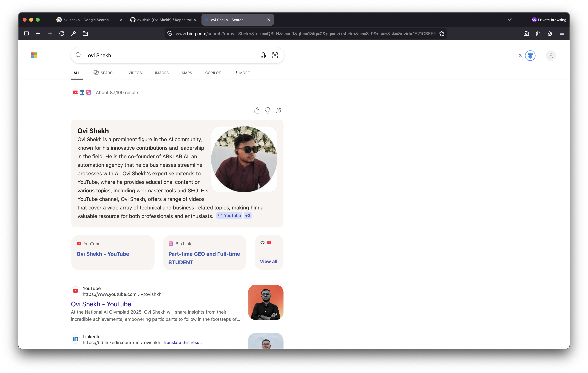The image size is (588, 373).
Task: Bookmark this page with the star icon
Action: [x=442, y=34]
